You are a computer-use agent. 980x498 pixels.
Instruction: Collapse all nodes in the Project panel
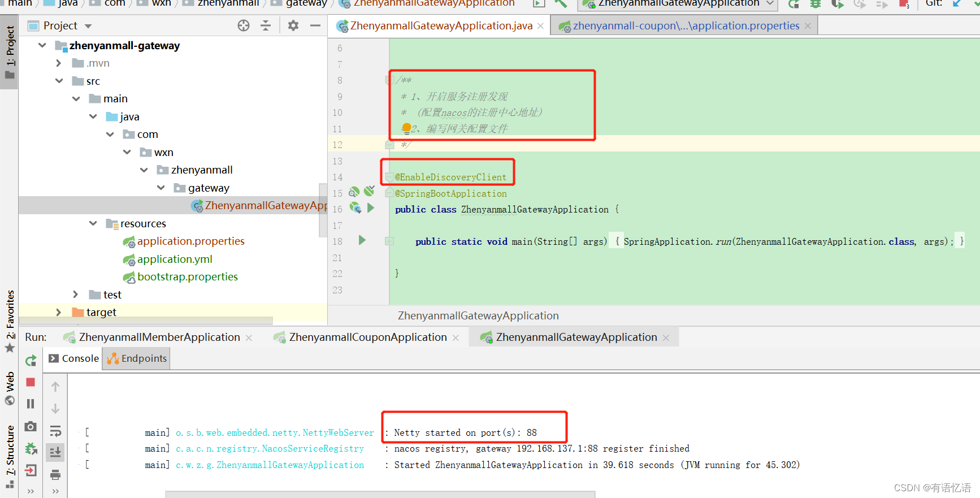[x=266, y=25]
